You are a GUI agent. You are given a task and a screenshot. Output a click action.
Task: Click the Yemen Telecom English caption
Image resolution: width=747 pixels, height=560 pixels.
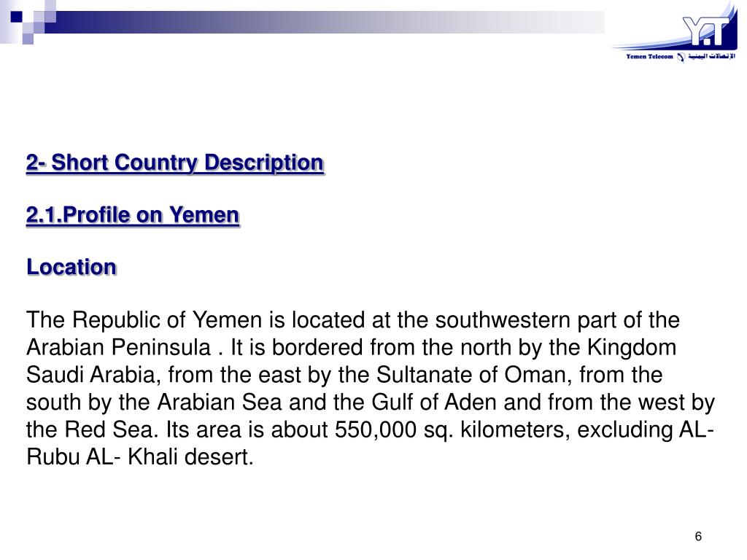coord(649,57)
